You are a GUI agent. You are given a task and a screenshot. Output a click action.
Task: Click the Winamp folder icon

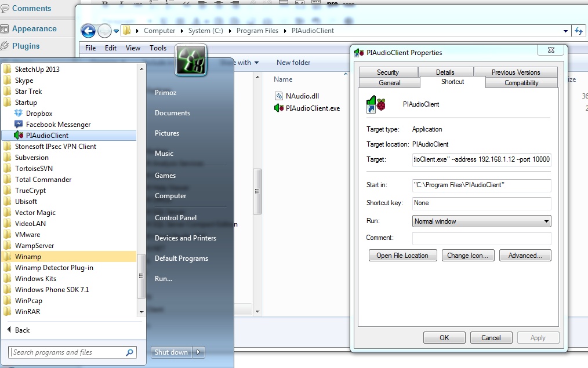click(x=7, y=256)
